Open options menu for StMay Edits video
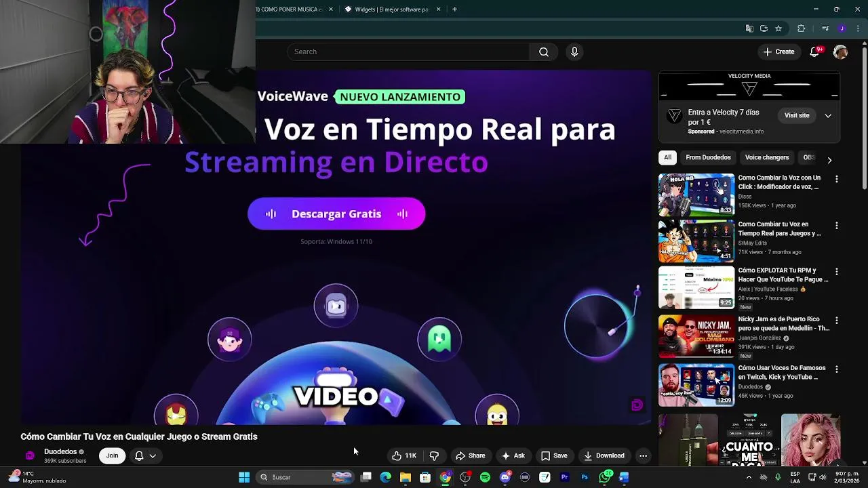868x488 pixels. coord(837,225)
